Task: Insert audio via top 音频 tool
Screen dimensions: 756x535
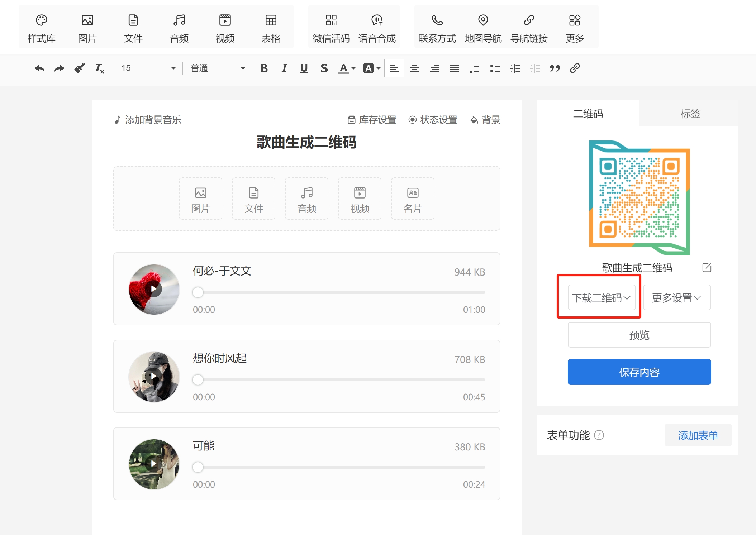Action: coord(179,29)
